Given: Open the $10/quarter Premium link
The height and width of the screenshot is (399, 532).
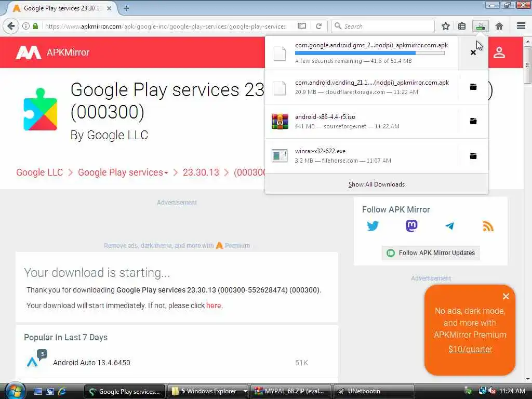Looking at the screenshot, I should (470, 350).
